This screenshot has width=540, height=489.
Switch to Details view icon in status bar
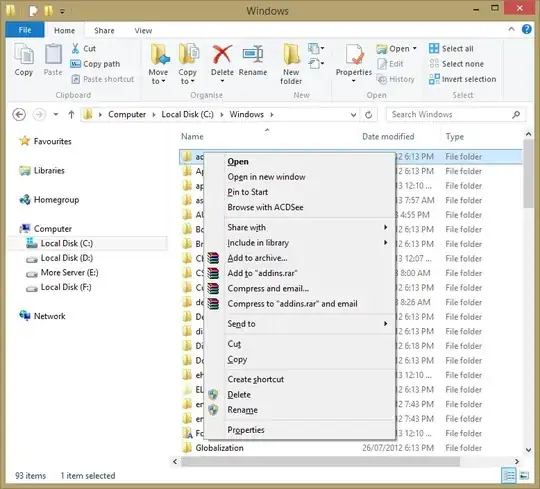(509, 476)
